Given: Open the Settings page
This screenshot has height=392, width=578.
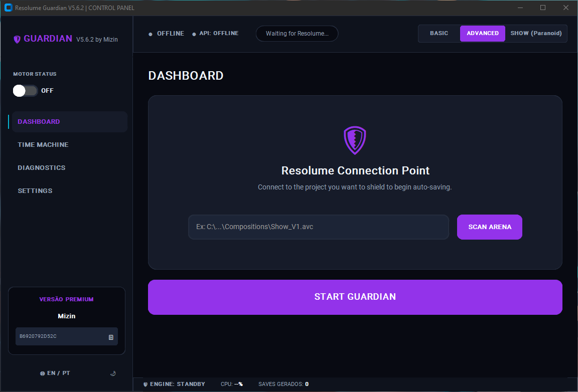Looking at the screenshot, I should (x=35, y=191).
